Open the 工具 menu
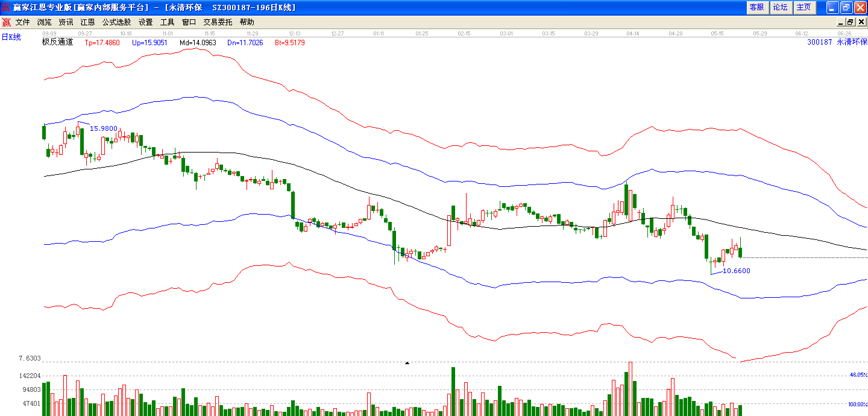868x416 pixels. (x=168, y=22)
